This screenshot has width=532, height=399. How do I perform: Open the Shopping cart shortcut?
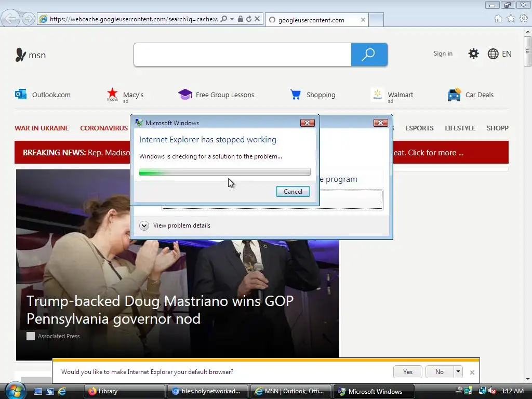click(x=312, y=95)
